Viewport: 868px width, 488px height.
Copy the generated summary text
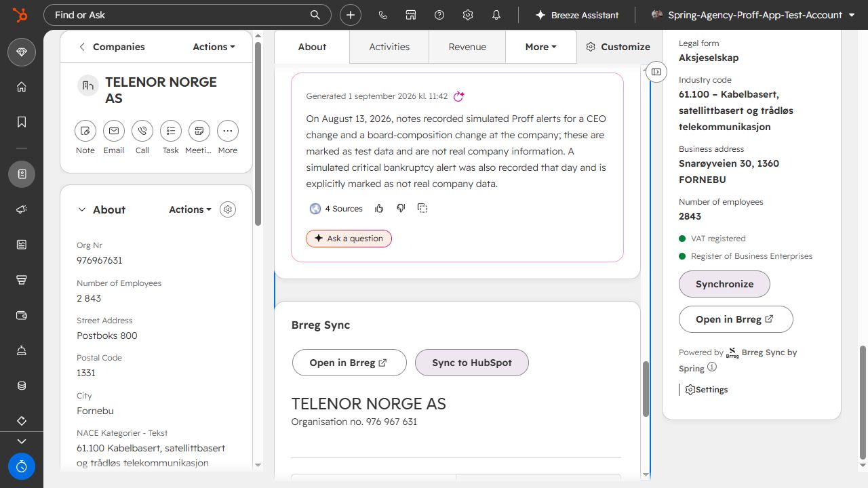[x=422, y=208]
